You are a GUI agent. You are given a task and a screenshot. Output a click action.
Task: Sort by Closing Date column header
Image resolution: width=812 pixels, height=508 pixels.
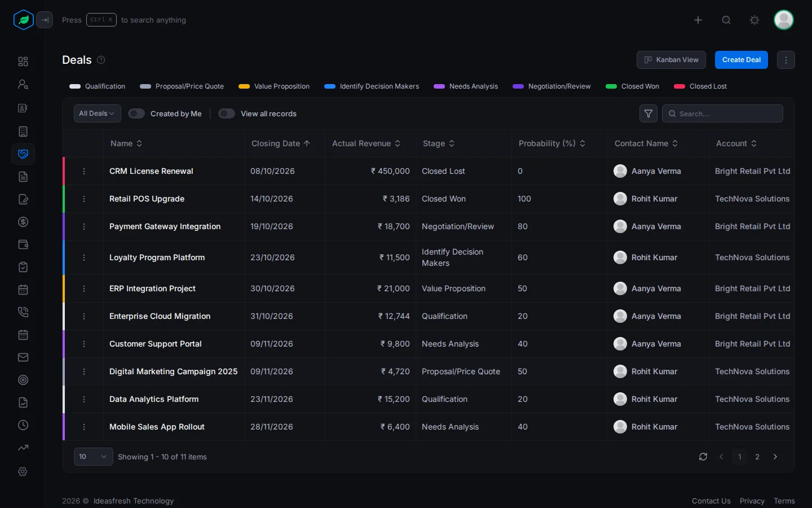pos(281,143)
